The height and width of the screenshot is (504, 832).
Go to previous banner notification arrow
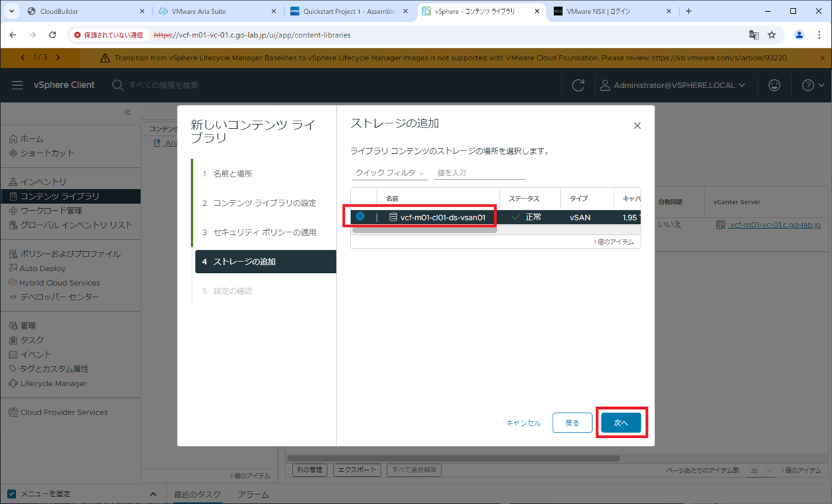click(x=23, y=58)
